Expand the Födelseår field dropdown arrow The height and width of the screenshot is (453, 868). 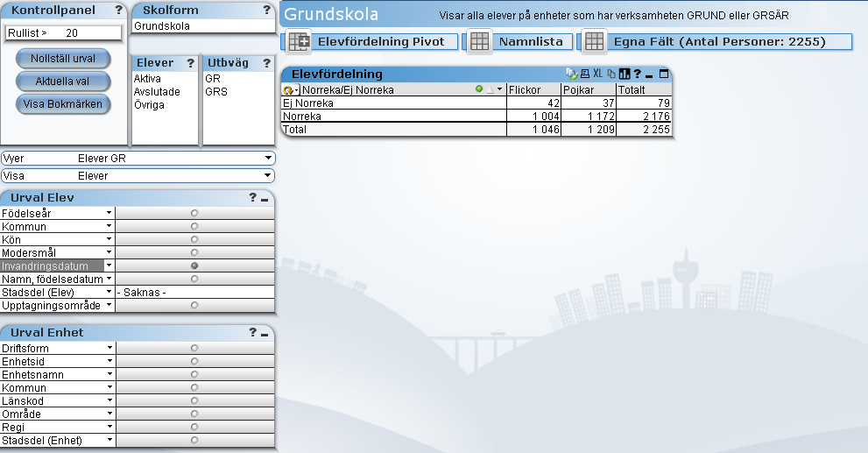pyautogui.click(x=109, y=213)
